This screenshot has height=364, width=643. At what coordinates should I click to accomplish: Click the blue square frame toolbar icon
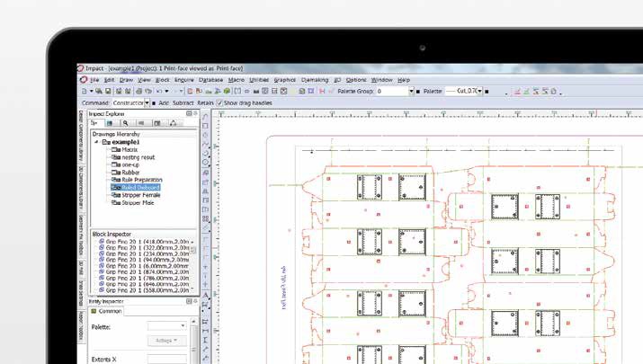[x=311, y=91]
